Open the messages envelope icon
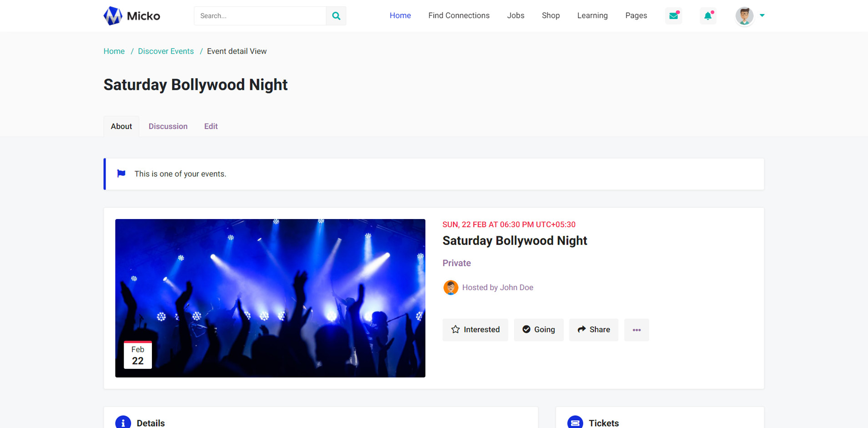The height and width of the screenshot is (428, 868). click(x=673, y=16)
